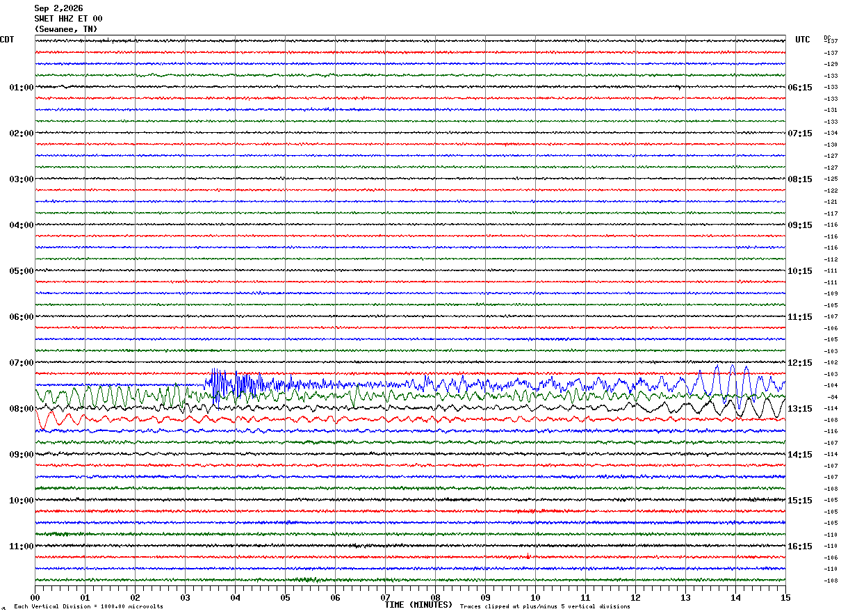
Task: Click the 08:00 CDT time label
Action: [x=22, y=409]
